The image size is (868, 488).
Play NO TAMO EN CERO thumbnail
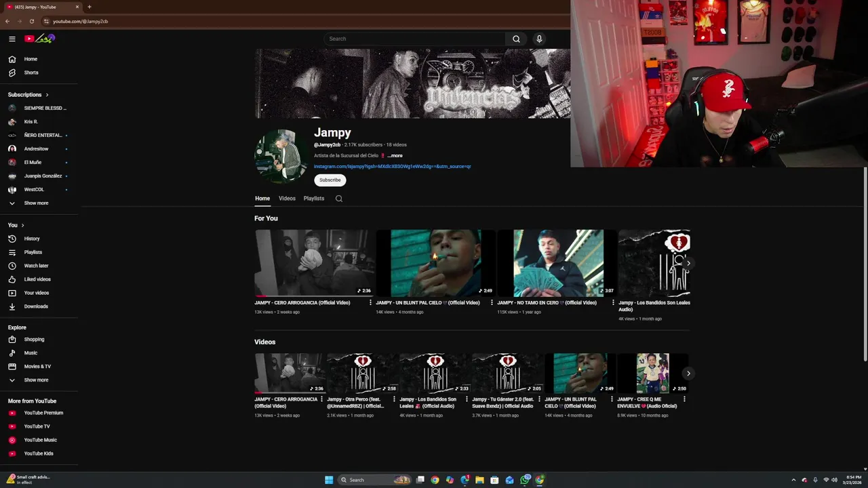[x=556, y=263]
